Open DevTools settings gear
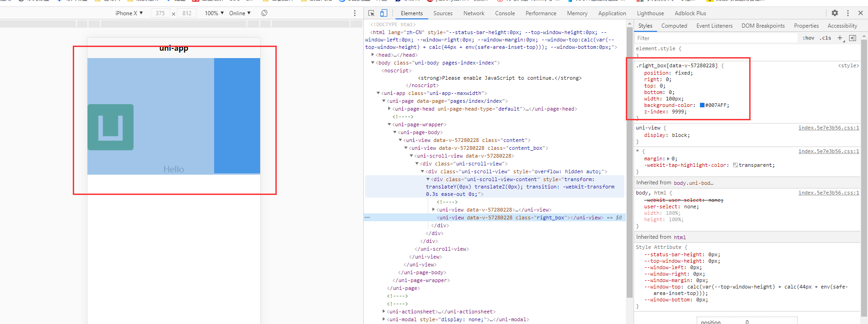The width and height of the screenshot is (868, 324). click(835, 13)
